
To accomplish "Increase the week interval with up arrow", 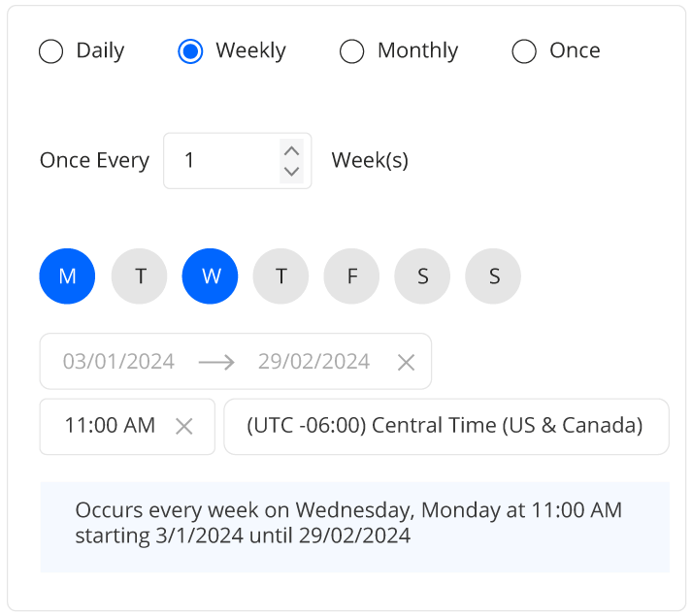I will pos(291,149).
